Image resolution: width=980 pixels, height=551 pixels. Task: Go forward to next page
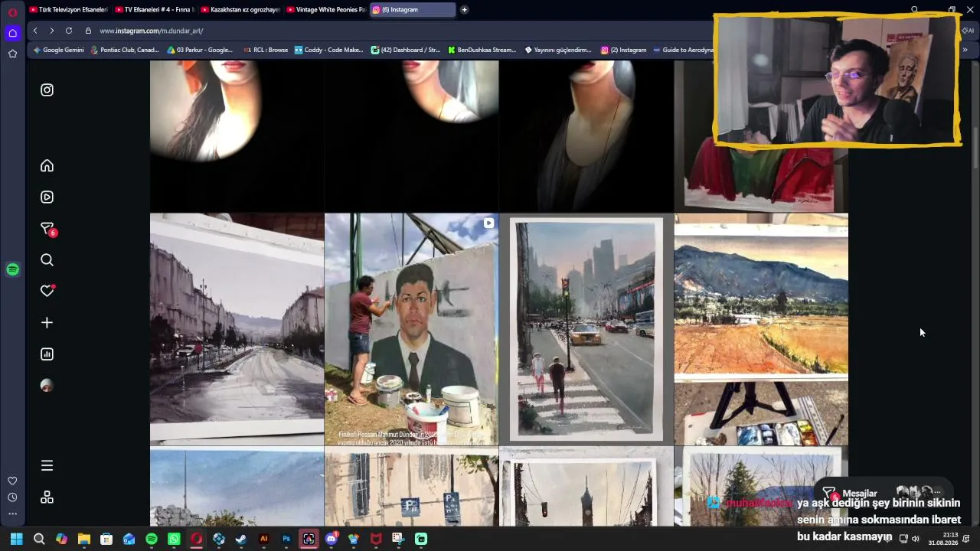pos(51,31)
